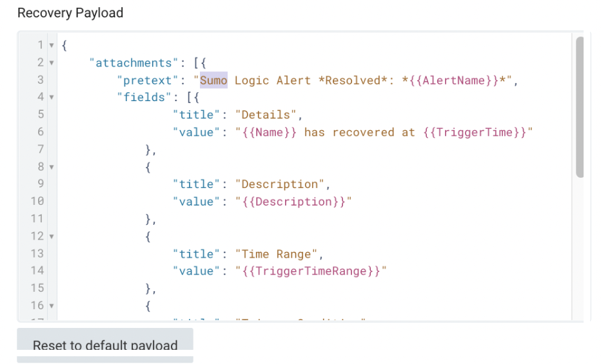
Task: Collapse the fold arrow on line 1
Action: pos(52,46)
